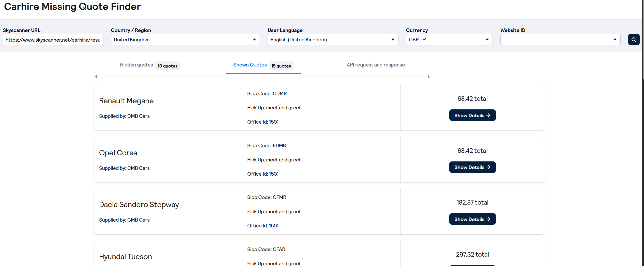The height and width of the screenshot is (266, 644).
Task: Click the Dacia Sandero Stepway title
Action: [139, 205]
